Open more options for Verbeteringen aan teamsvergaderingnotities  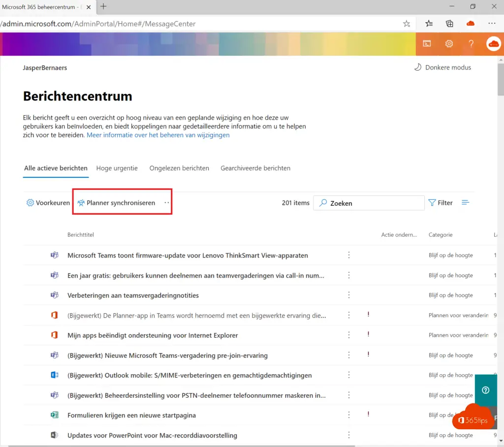click(349, 295)
